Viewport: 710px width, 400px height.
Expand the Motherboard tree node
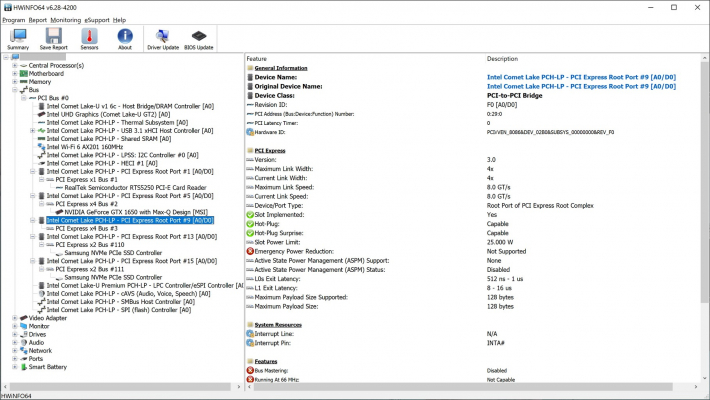click(x=14, y=73)
